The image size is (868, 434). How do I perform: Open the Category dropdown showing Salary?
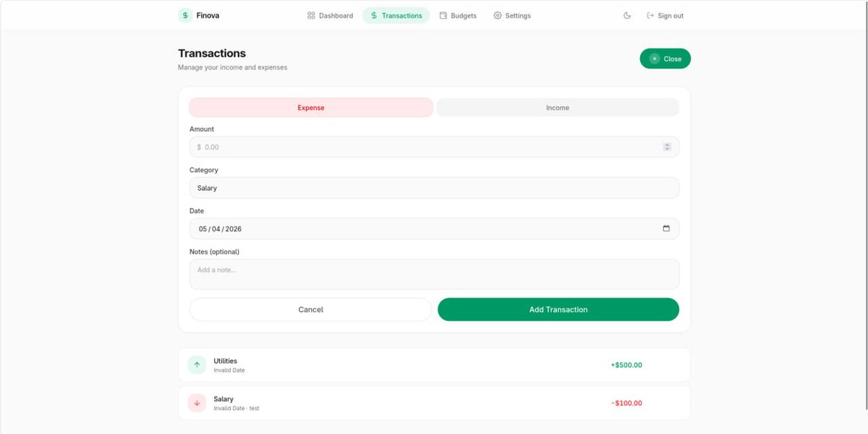(x=434, y=188)
